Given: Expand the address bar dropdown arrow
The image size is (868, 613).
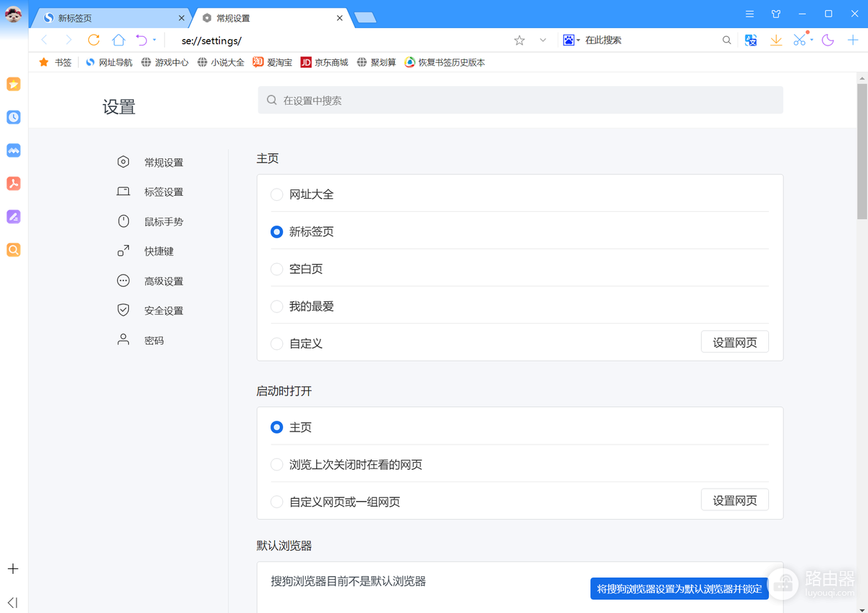Looking at the screenshot, I should coord(543,40).
